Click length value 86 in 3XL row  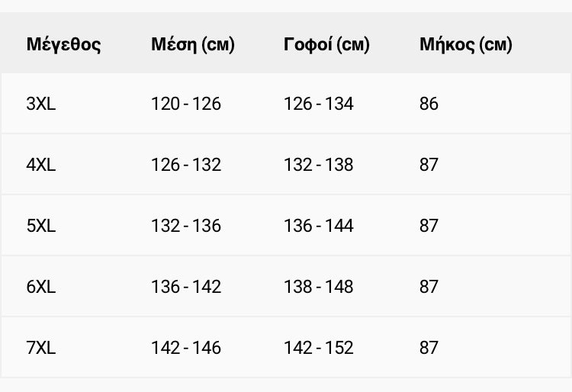tap(429, 104)
